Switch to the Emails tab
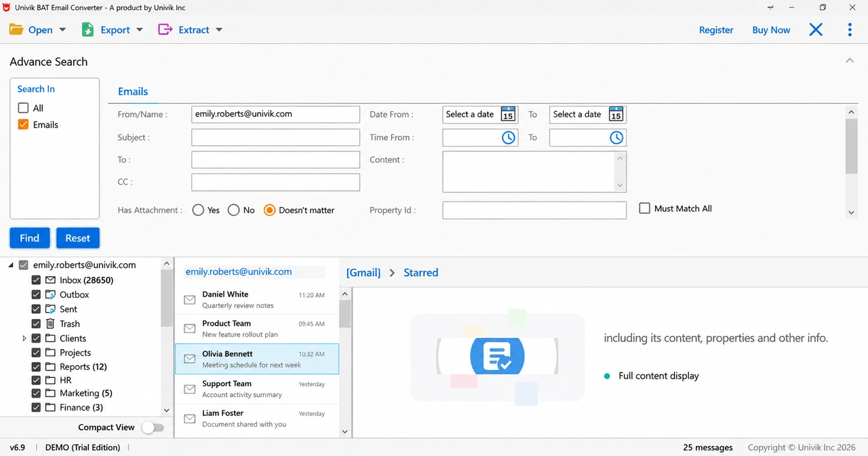 click(x=133, y=92)
